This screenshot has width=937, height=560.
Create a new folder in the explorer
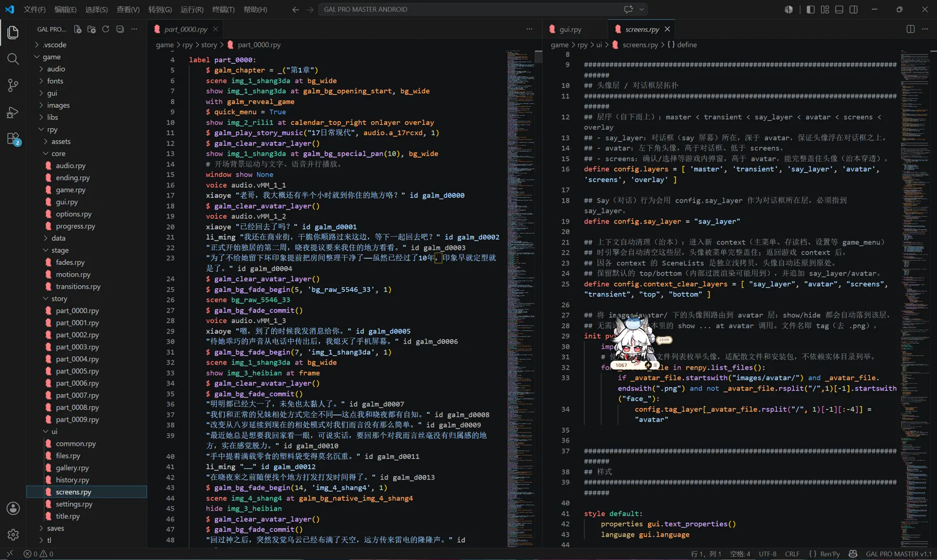tap(91, 29)
